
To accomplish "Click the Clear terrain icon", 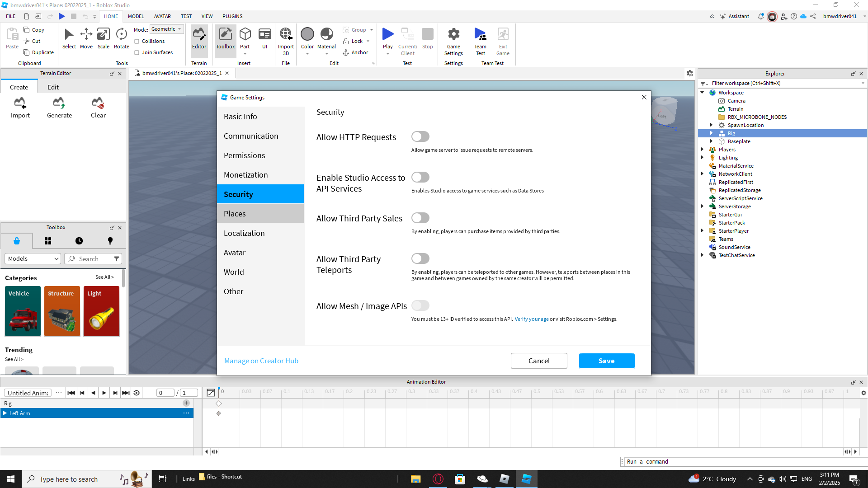I will point(98,103).
